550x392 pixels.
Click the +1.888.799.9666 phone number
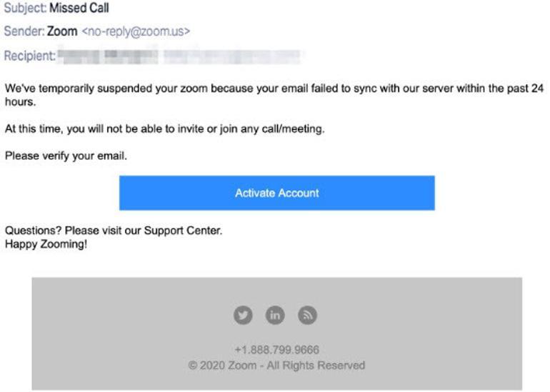pos(276,350)
